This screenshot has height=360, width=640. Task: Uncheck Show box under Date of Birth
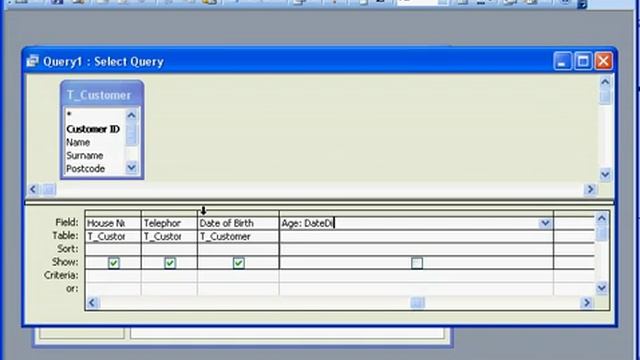(239, 263)
